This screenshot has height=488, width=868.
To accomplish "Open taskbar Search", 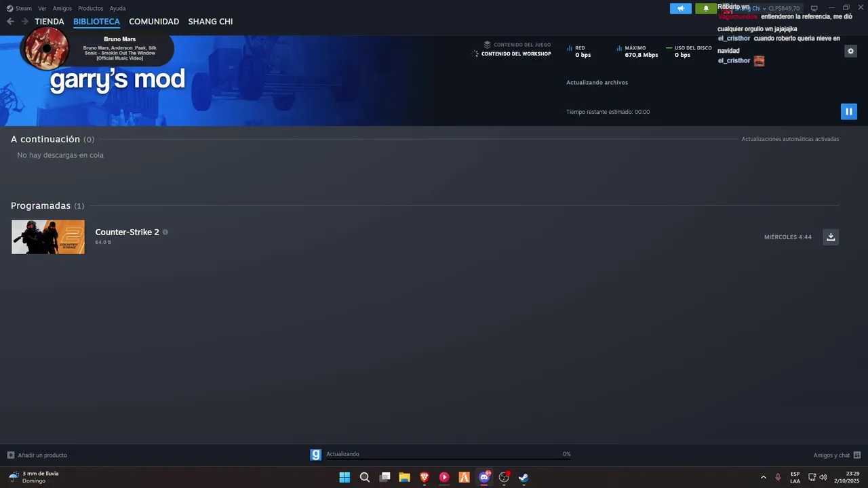I will (364, 477).
